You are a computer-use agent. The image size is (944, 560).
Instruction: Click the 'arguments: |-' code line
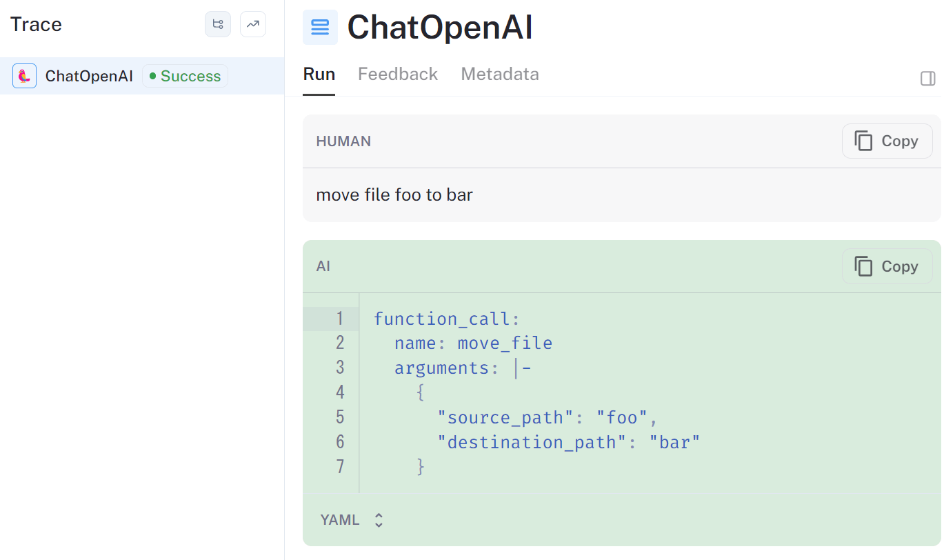click(x=463, y=368)
